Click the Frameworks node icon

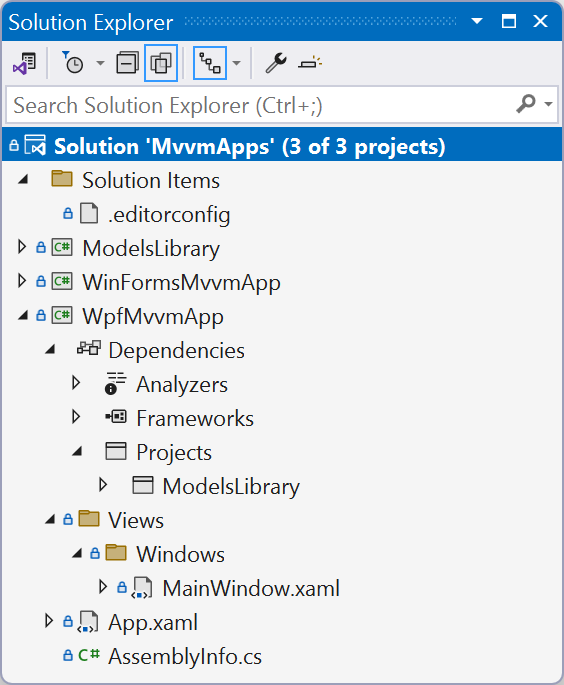pos(116,417)
